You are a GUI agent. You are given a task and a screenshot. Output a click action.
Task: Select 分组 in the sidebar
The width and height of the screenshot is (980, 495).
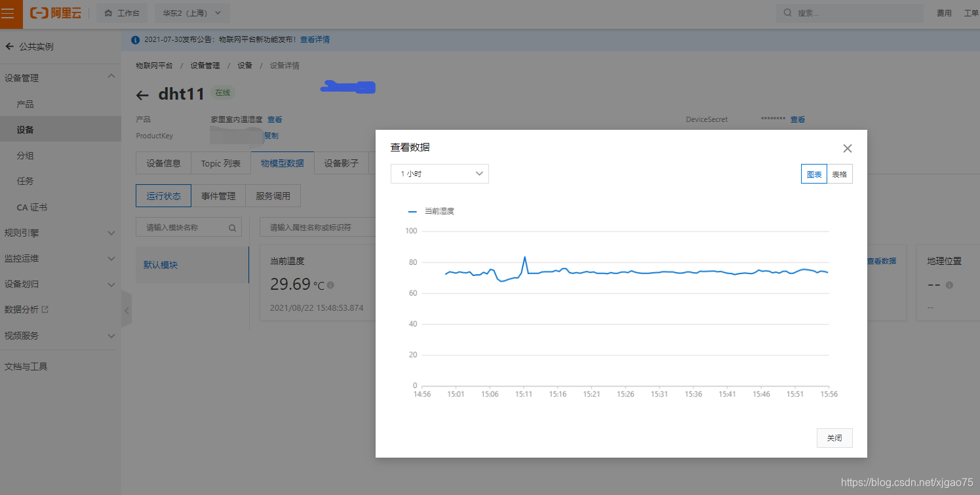60,155
